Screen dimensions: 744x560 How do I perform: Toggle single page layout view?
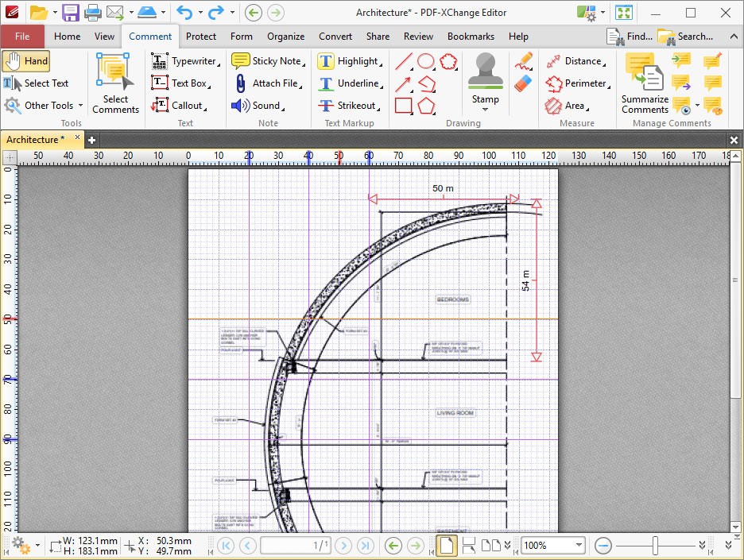[x=447, y=545]
